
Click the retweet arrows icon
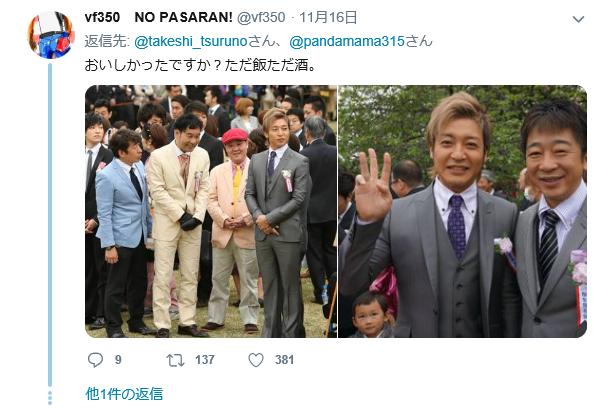175,360
